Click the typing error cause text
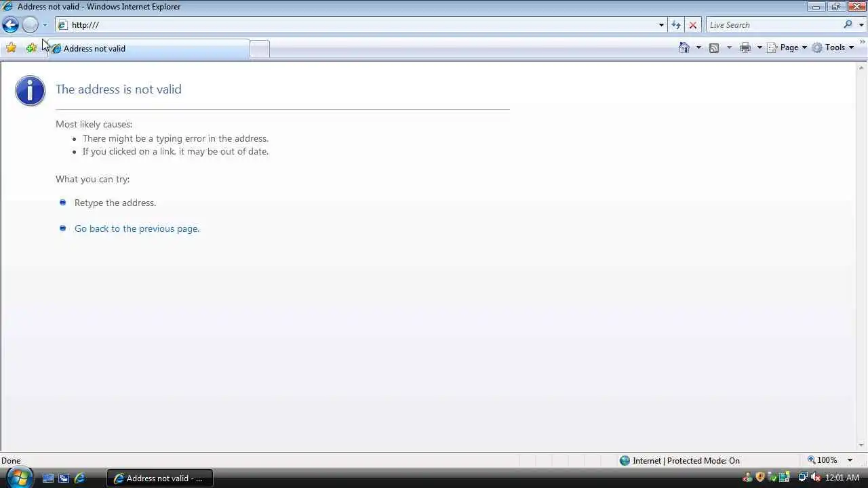The height and width of the screenshot is (488, 868). coord(176,138)
